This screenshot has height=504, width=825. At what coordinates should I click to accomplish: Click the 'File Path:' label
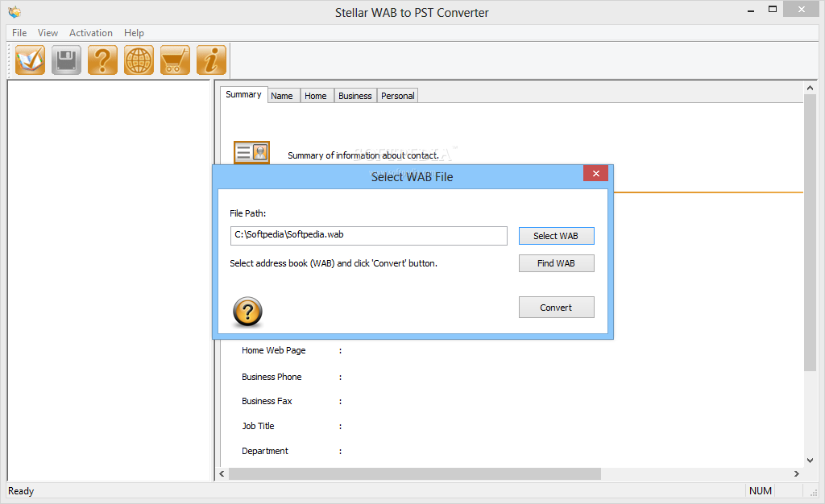248,213
